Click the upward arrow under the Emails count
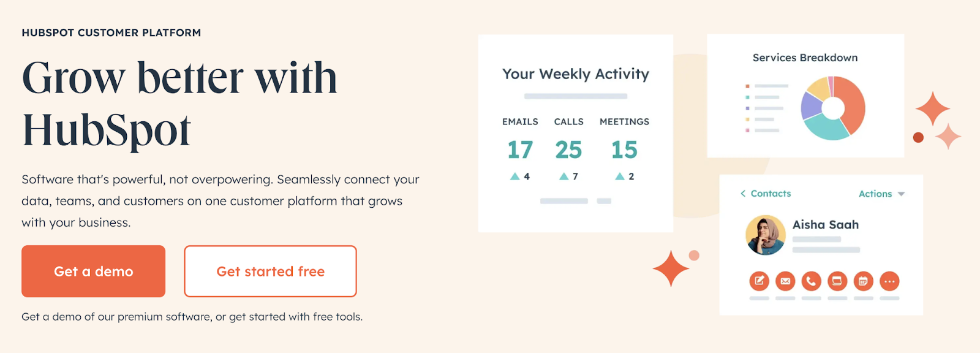This screenshot has width=980, height=353. 515,175
